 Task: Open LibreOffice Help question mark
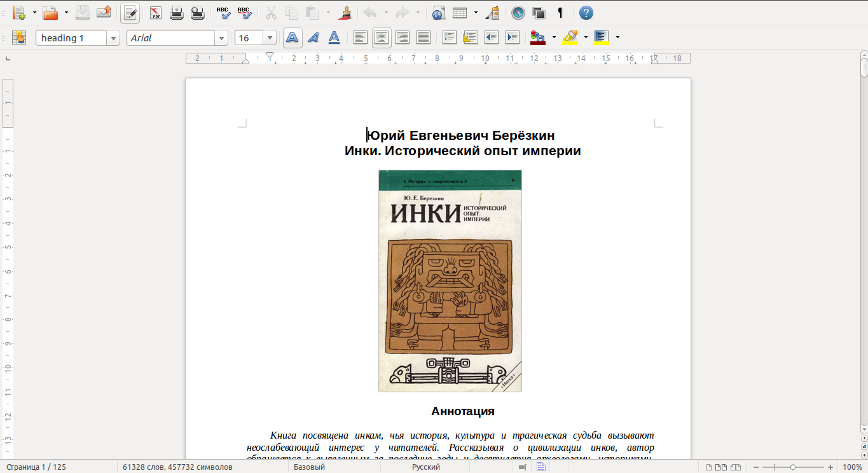coord(586,13)
